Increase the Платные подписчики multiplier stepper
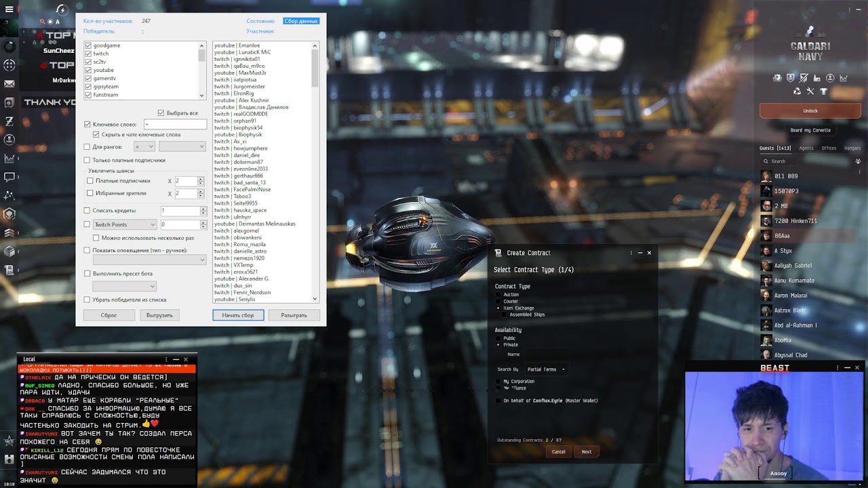868x488 pixels. click(201, 179)
